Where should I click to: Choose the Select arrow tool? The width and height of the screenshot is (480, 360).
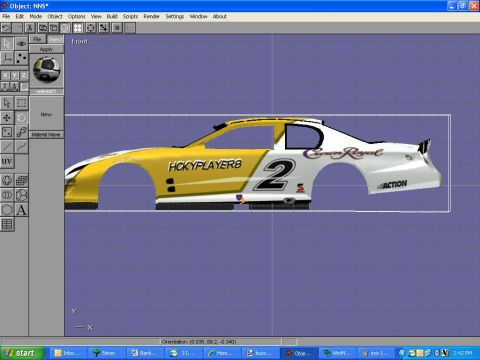pos(7,103)
